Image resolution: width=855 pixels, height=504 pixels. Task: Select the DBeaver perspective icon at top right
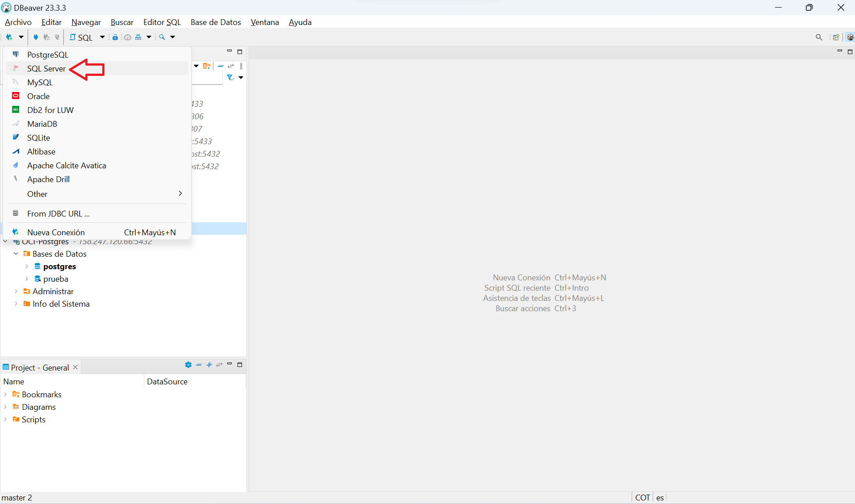pyautogui.click(x=850, y=37)
